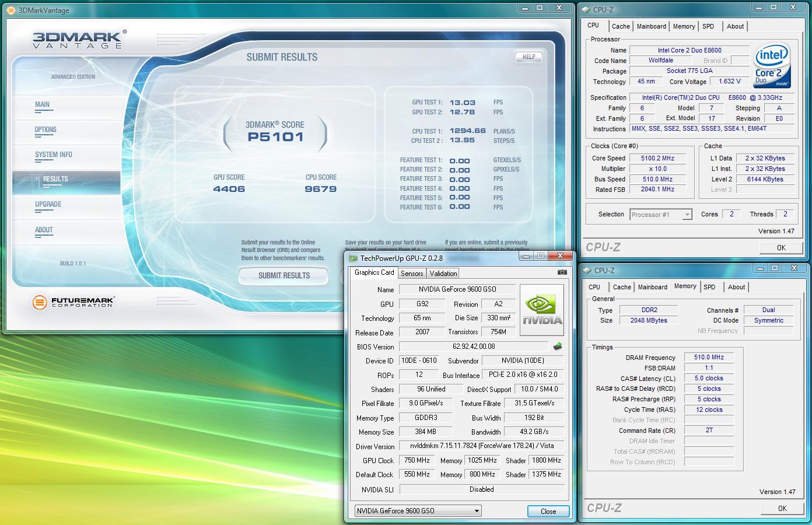Screen dimensions: 812x525
Task: Click the GPU-Z title bar icon
Action: pyautogui.click(x=353, y=258)
